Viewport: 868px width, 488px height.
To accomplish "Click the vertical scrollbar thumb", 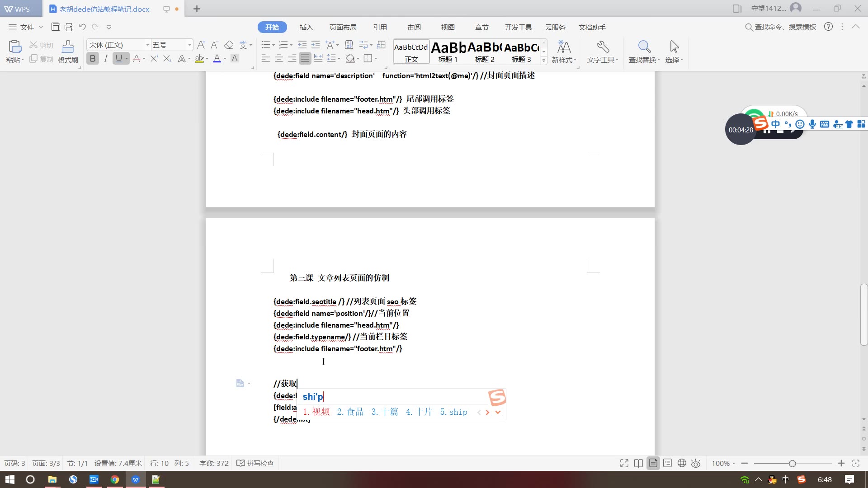I will point(864,314).
